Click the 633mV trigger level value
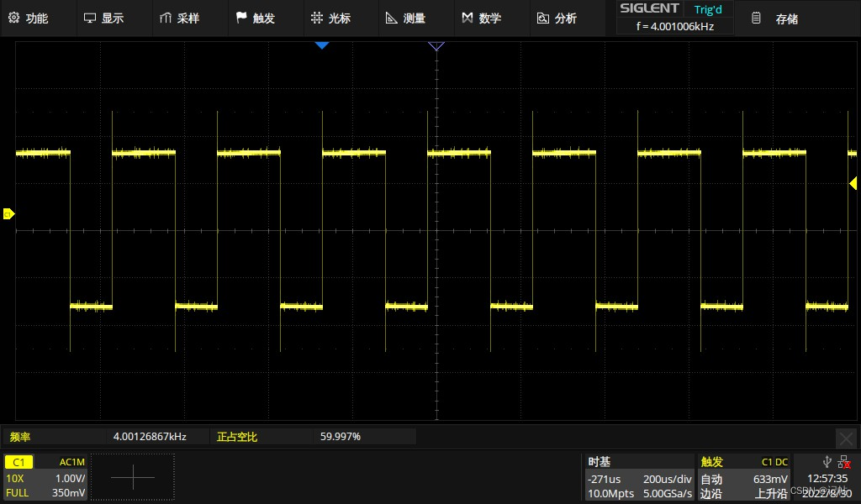Image resolution: width=861 pixels, height=504 pixels. (770, 479)
